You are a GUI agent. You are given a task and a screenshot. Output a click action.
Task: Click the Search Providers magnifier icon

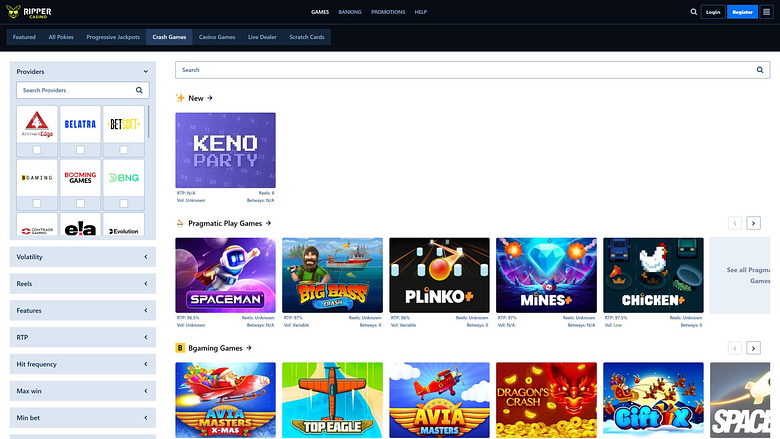pyautogui.click(x=139, y=90)
